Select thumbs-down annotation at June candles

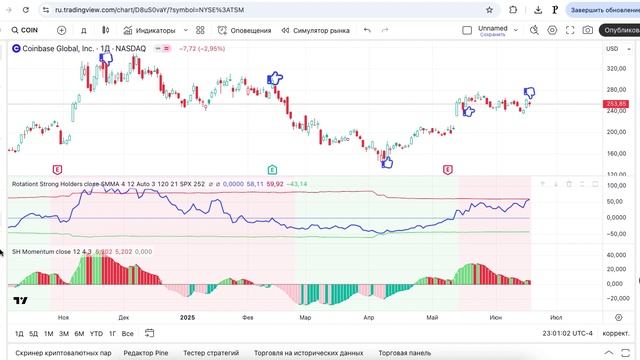click(529, 93)
